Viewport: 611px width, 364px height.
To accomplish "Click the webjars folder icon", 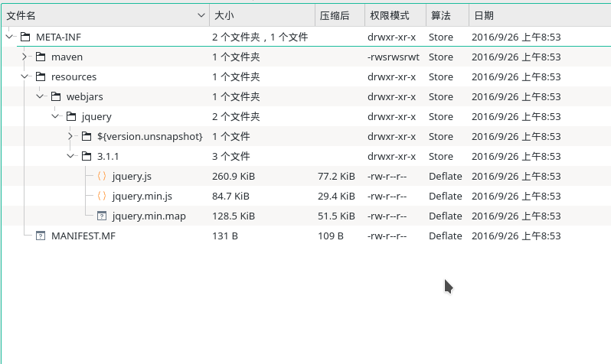I will (x=56, y=96).
